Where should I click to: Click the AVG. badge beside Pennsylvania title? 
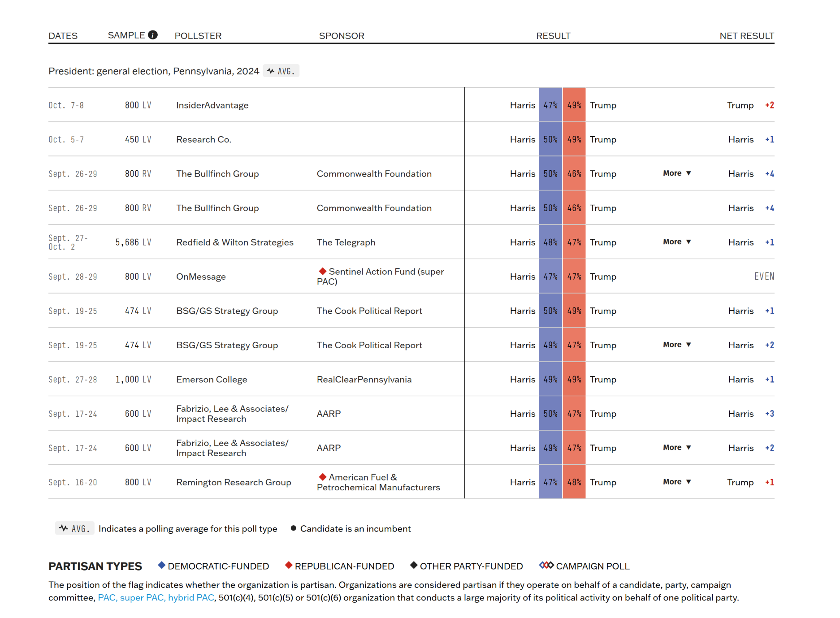pyautogui.click(x=281, y=71)
